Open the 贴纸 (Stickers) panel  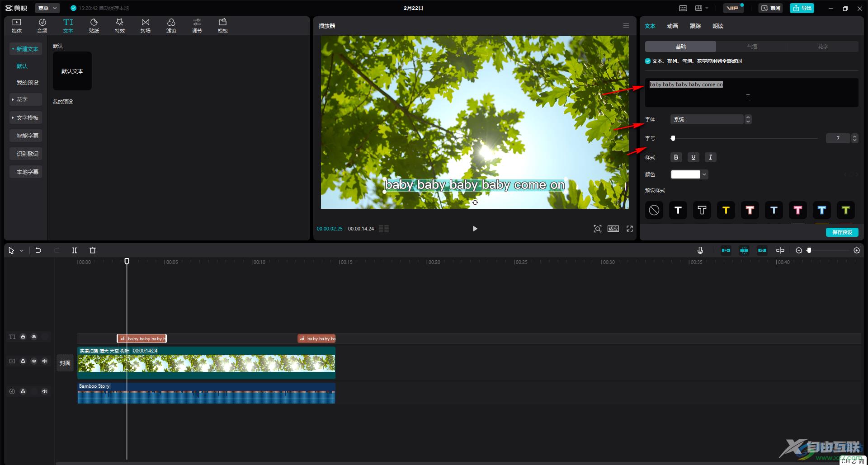(94, 26)
